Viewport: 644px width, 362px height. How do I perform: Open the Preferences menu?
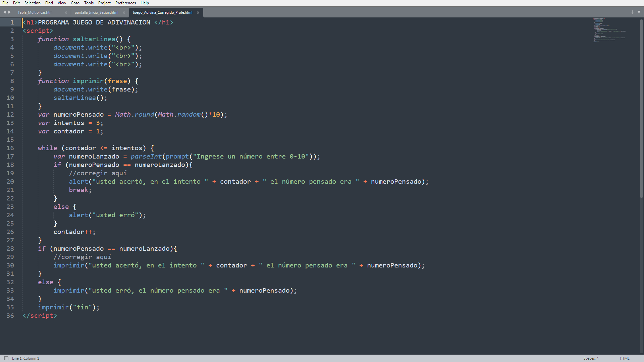click(125, 3)
